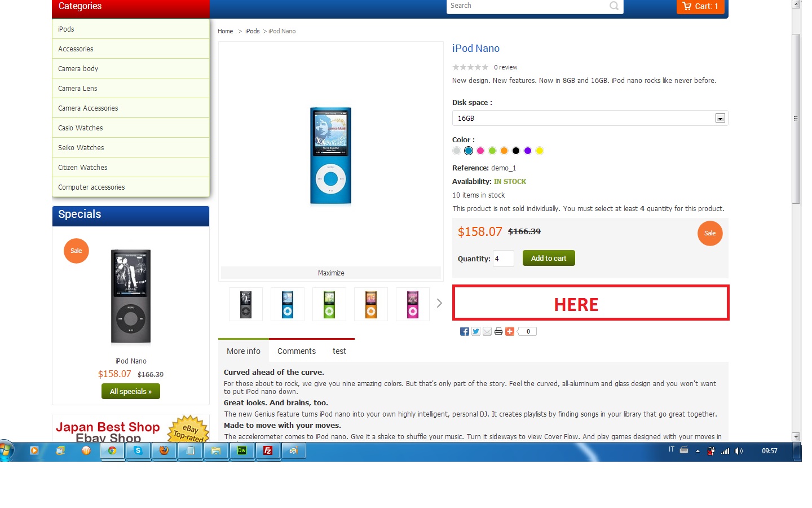Screen dimensions: 812x508
Task: Open the media player taskbar shortcut
Action: coord(34,450)
